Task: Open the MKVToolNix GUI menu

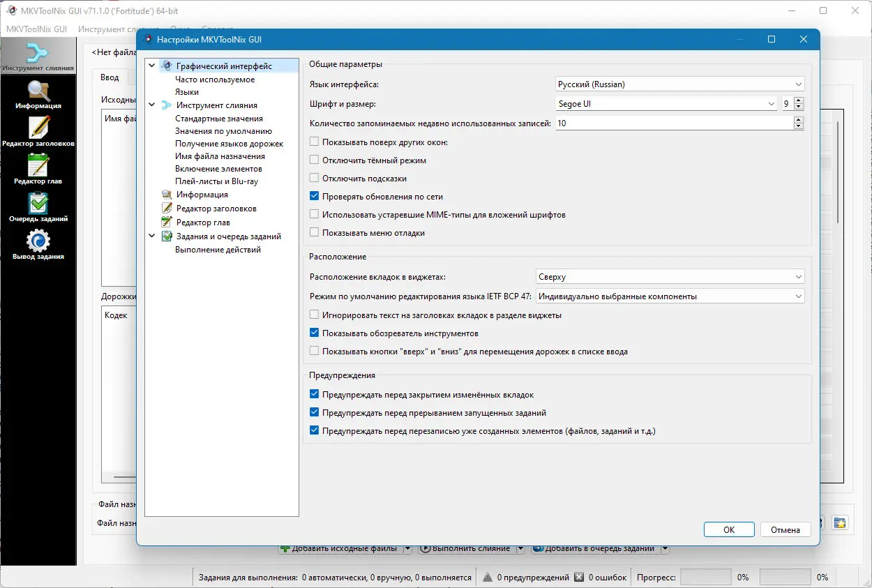Action: pos(36,29)
